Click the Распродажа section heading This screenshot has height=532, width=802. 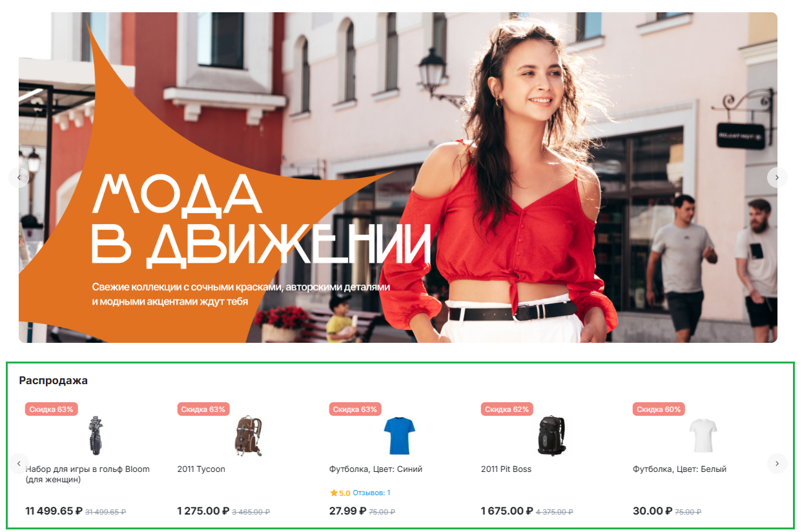tap(54, 380)
